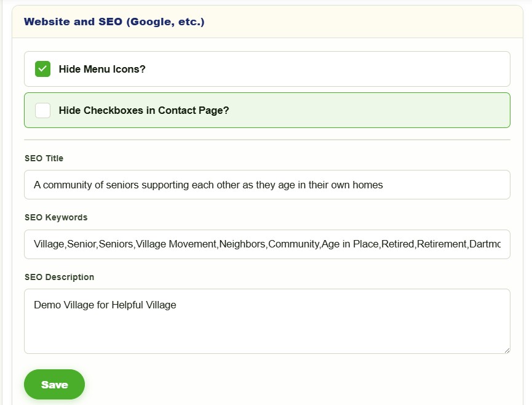
Task: Click the 'SEO Title' label
Action: point(44,158)
